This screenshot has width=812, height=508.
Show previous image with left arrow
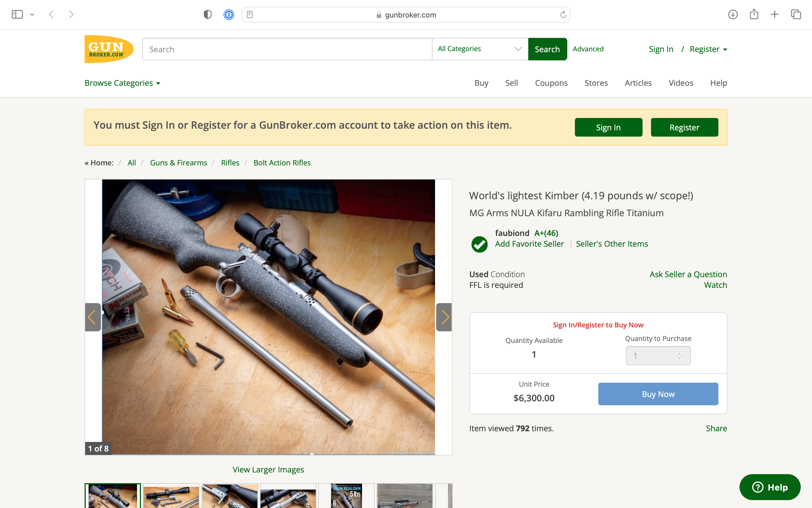[x=93, y=317]
